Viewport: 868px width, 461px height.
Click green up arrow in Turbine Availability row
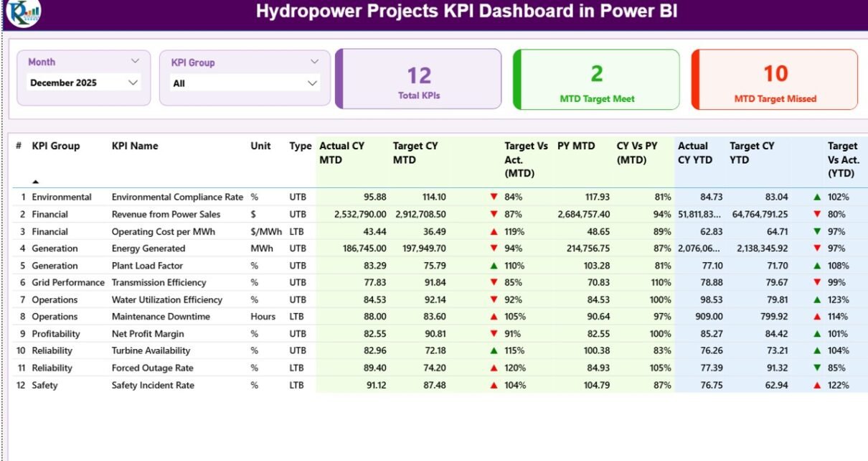click(x=494, y=351)
